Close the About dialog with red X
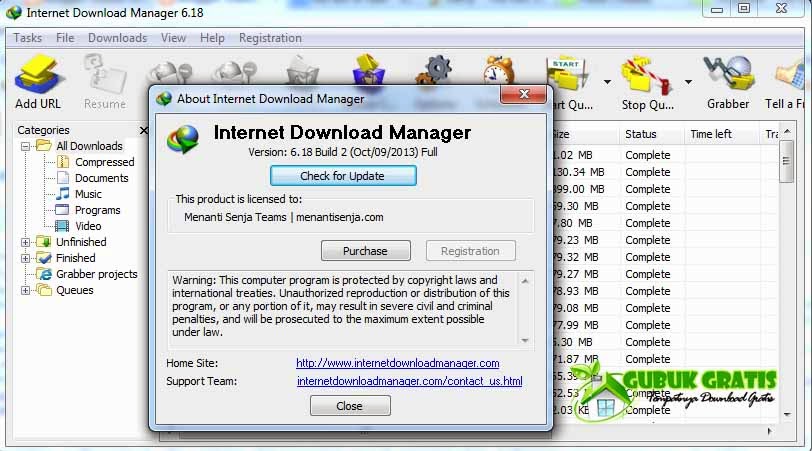This screenshot has width=812, height=451. [524, 94]
